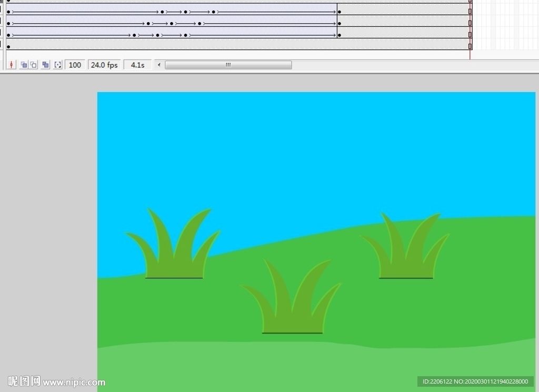Enable Onion Skin
The image size is (539, 392).
24,65
